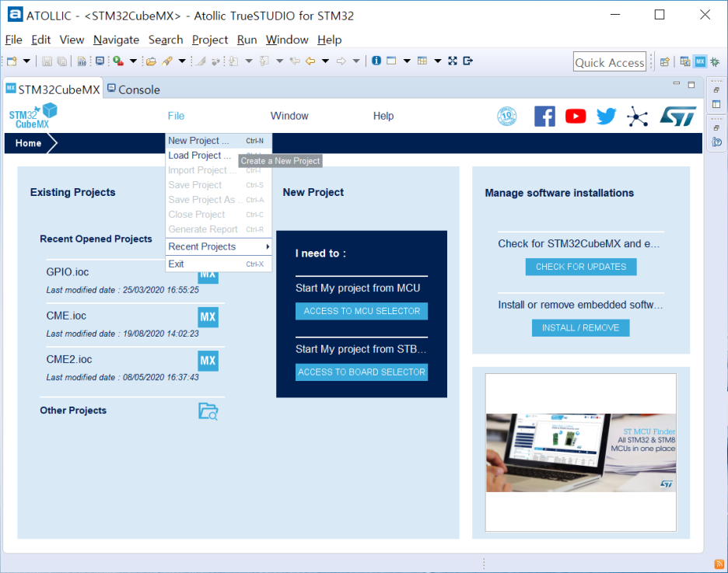Click ACCESS TO MCU SELECTOR button
Viewport: 728px width, 573px height.
(x=362, y=311)
